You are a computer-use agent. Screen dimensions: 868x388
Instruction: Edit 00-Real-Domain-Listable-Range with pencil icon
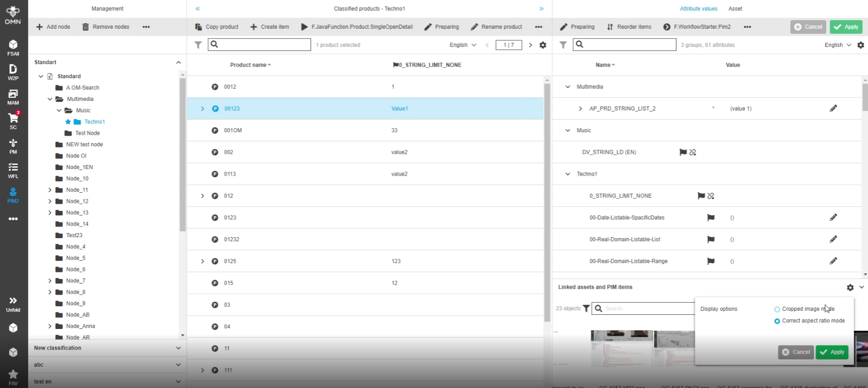[833, 261]
